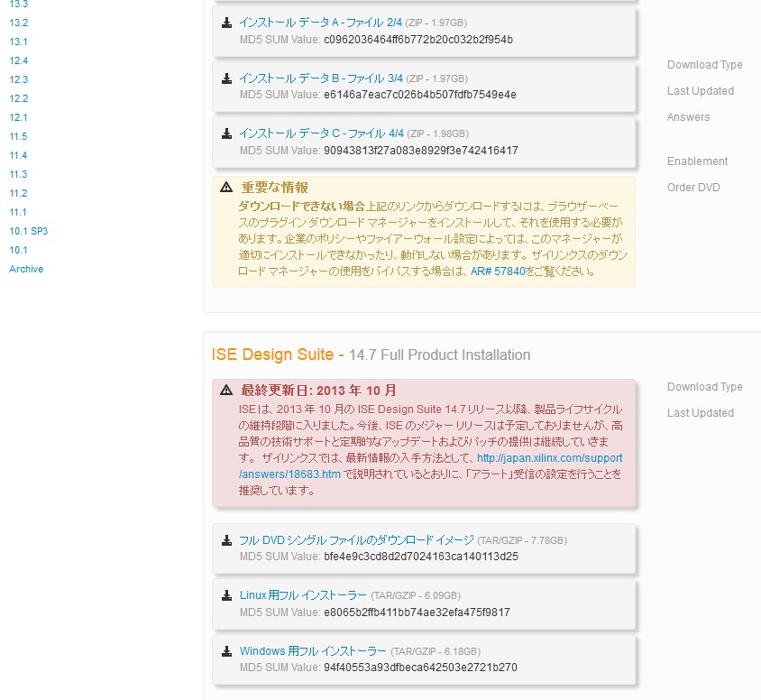This screenshot has height=700, width=761.
Task: Click MD5 value 90943813f27a083e8929f3e742416417
Action: click(x=421, y=151)
